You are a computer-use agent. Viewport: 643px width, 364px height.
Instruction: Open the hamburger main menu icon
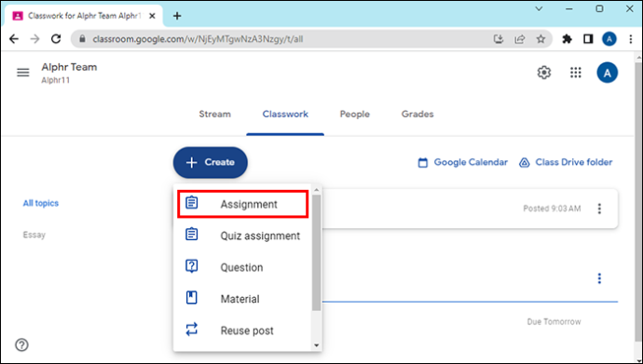(x=23, y=73)
